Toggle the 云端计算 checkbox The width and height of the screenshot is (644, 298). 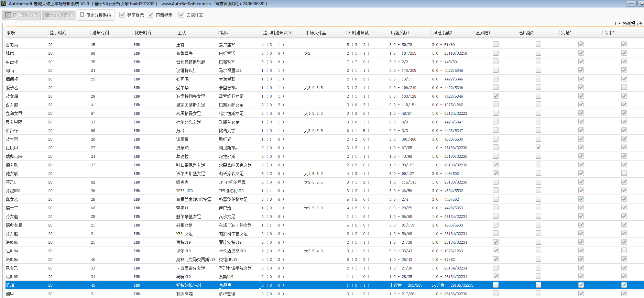point(181,15)
